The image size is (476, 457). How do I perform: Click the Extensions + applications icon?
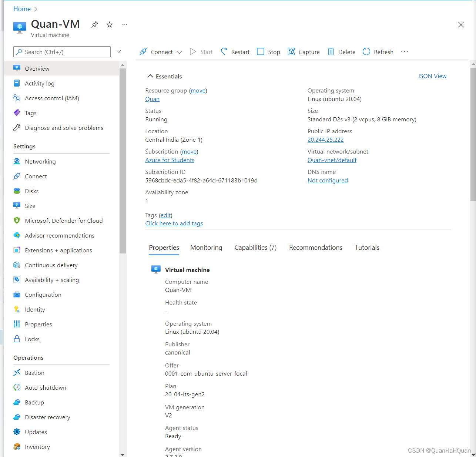coord(17,250)
